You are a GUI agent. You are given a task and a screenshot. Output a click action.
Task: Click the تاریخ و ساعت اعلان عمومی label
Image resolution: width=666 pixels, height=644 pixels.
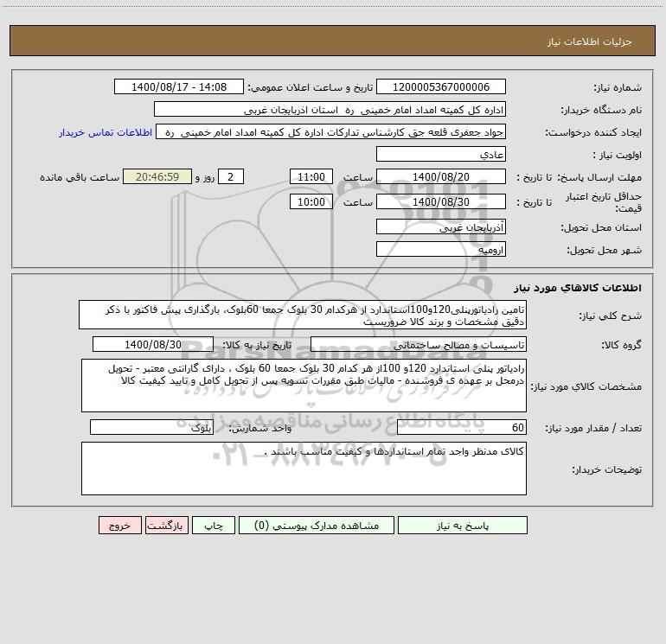(x=311, y=87)
